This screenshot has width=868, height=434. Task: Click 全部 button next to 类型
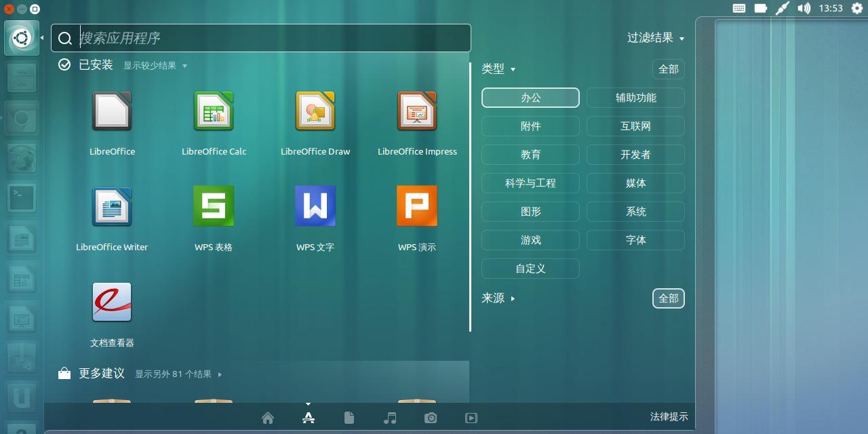pos(669,69)
